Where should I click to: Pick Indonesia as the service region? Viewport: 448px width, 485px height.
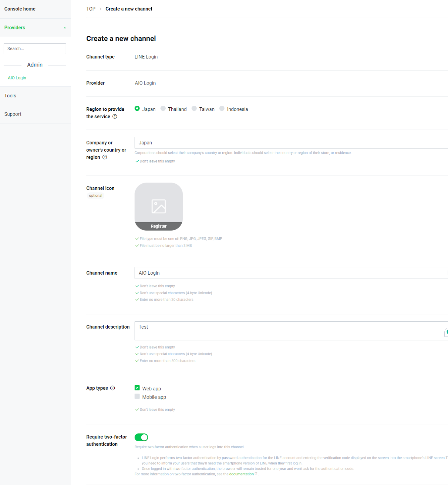pos(222,109)
